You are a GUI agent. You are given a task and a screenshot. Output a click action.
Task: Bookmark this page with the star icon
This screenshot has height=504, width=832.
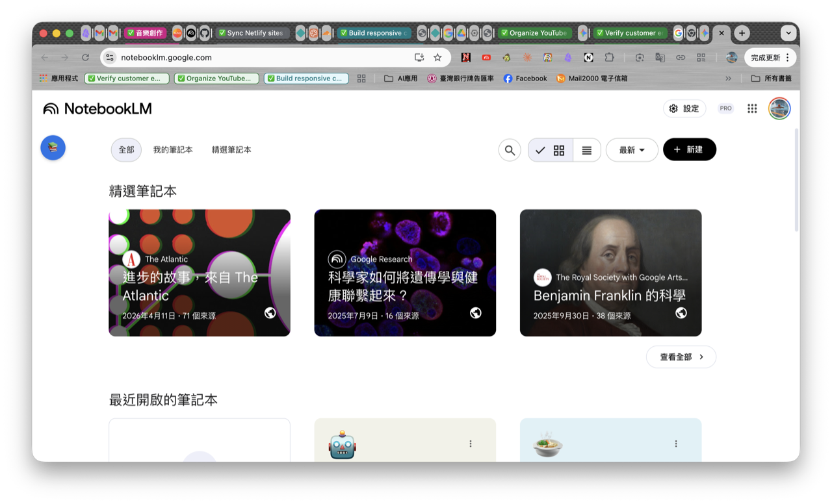(437, 57)
